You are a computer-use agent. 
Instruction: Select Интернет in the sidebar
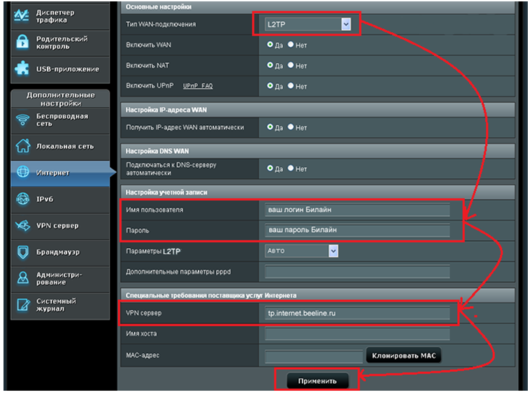click(x=60, y=173)
